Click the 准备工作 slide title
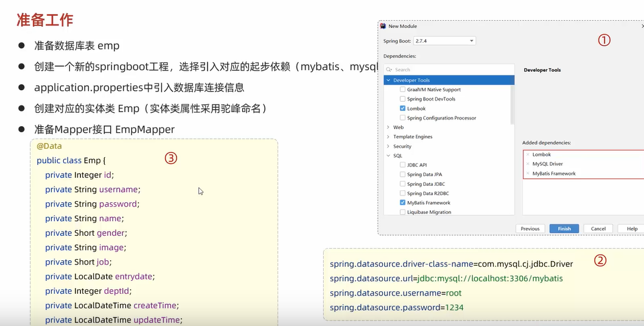Viewport: 644px width, 326px height. pyautogui.click(x=45, y=19)
